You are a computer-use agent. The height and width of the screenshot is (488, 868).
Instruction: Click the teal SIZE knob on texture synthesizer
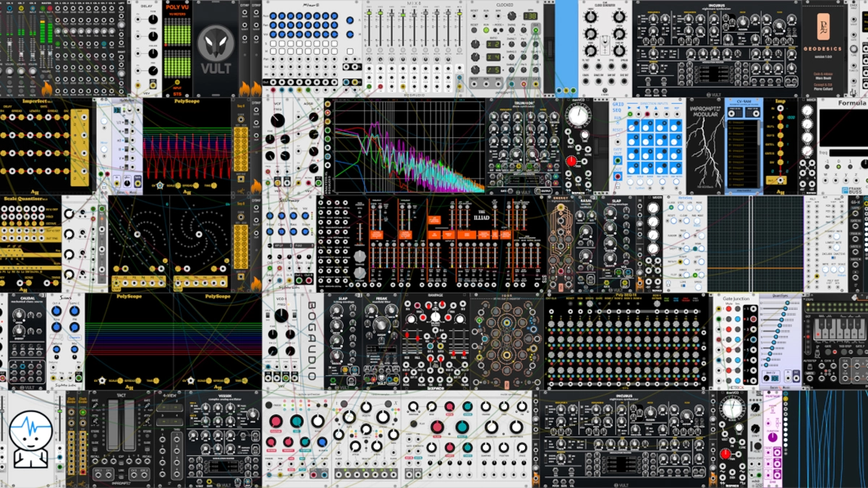point(297,421)
